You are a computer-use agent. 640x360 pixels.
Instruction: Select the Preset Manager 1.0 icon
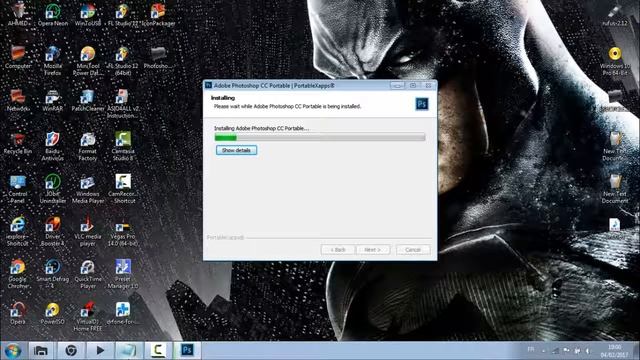click(x=123, y=274)
